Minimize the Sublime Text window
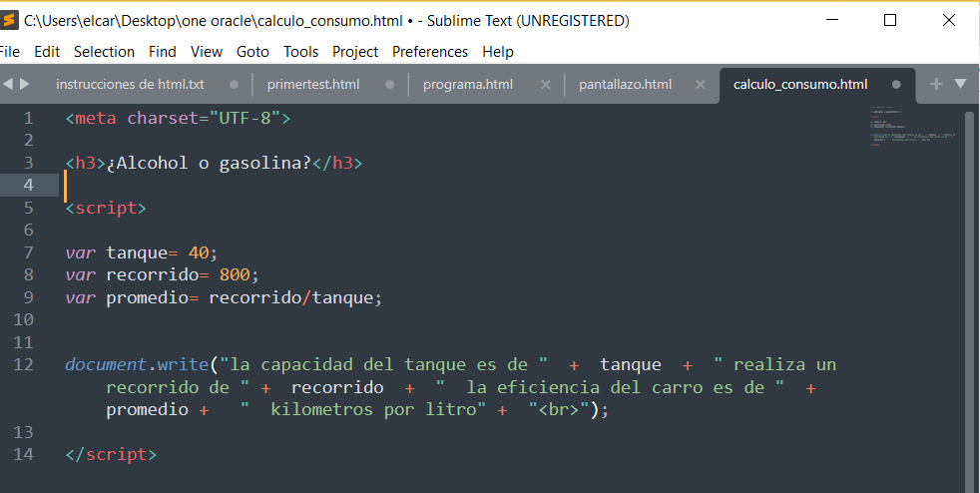Screen dimensions: 980x493 coord(832,21)
